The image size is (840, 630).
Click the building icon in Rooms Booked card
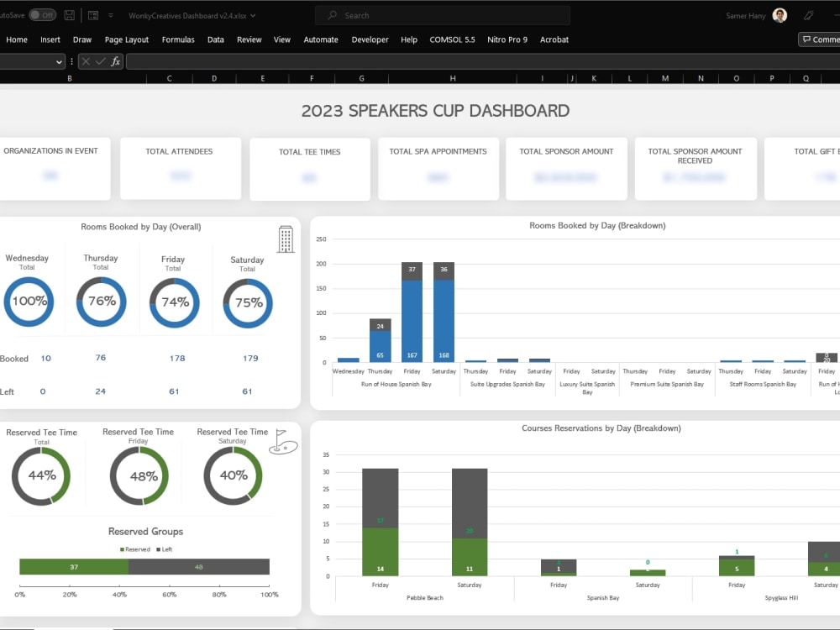(x=286, y=239)
